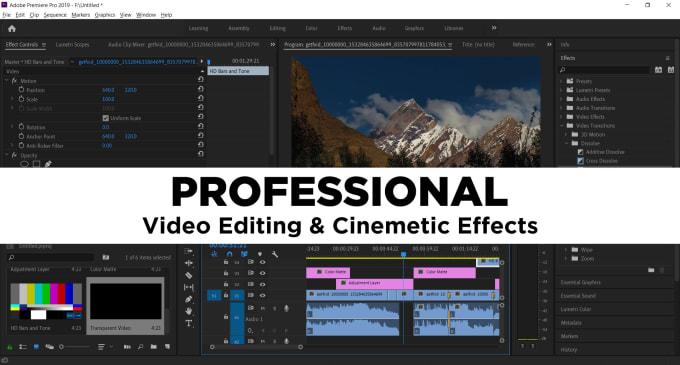Open the Essential Sound panel
Screen dimensions: 680x365
pos(578,296)
